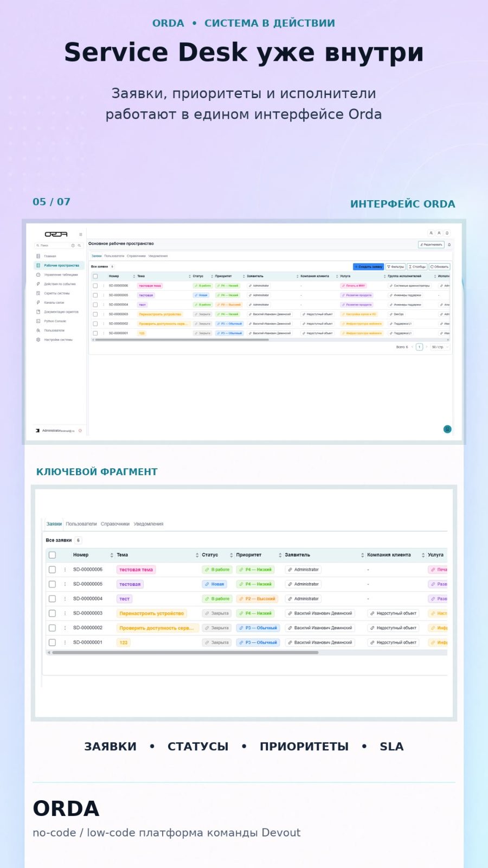Click red logout icon beside Administrator
488x868 pixels.
coord(80,430)
